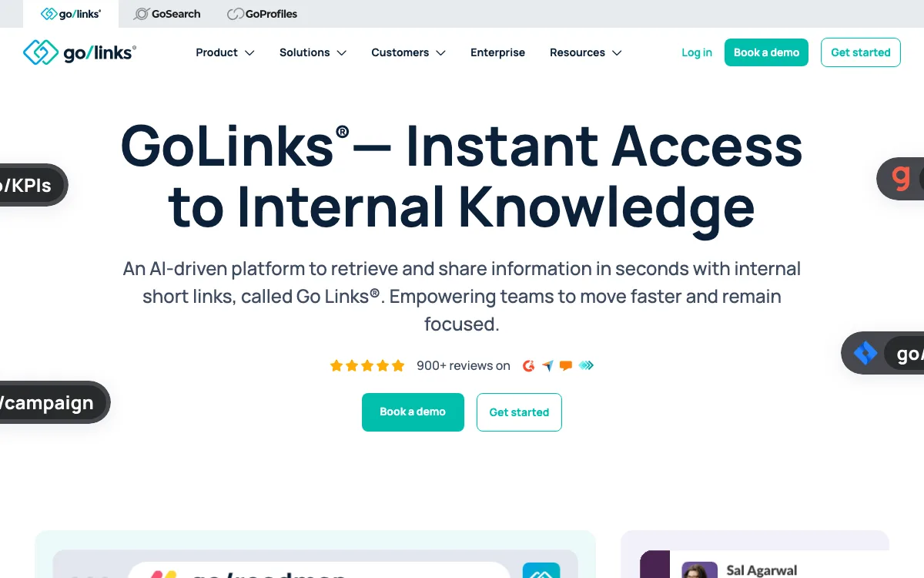Click the G2 review site icon
The width and height of the screenshot is (924, 578).
pyautogui.click(x=528, y=366)
